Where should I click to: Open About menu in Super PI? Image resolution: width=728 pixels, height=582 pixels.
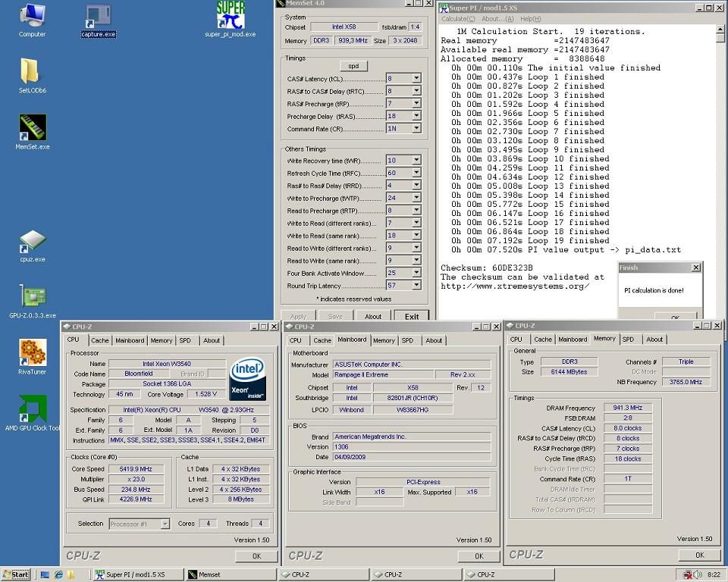(x=497, y=18)
